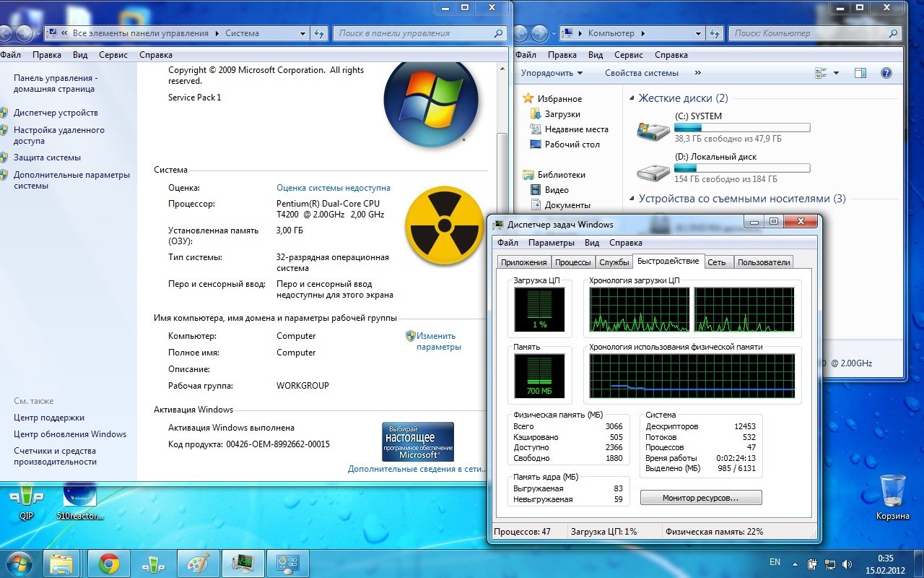Open Загрузки folder icon in navigation pane
The width and height of the screenshot is (924, 578).
point(536,114)
